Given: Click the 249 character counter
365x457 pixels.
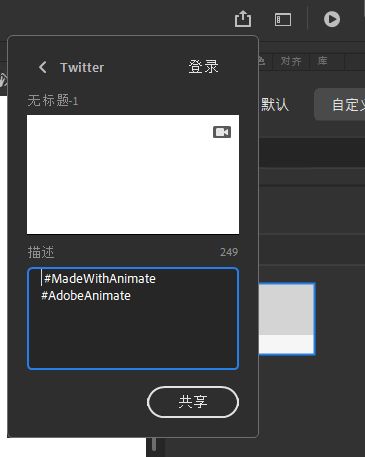Looking at the screenshot, I should 229,252.
